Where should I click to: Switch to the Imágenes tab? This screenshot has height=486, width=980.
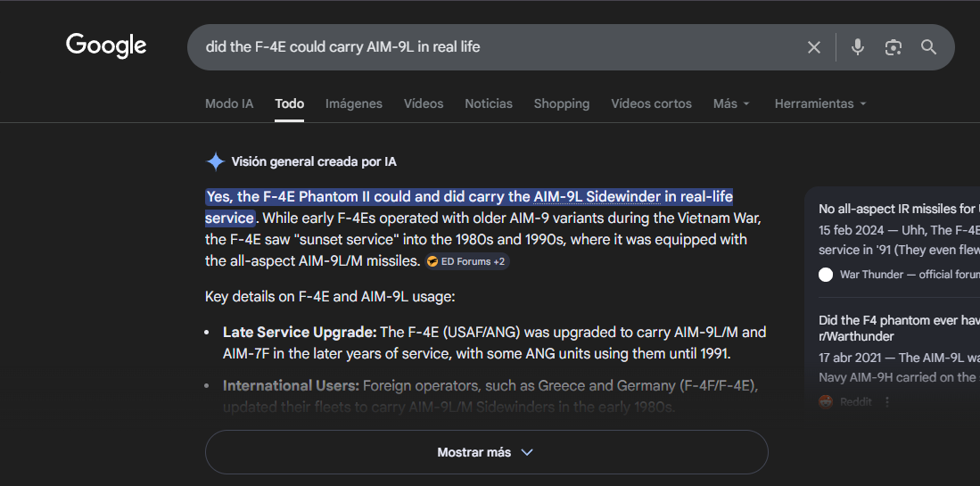tap(353, 103)
